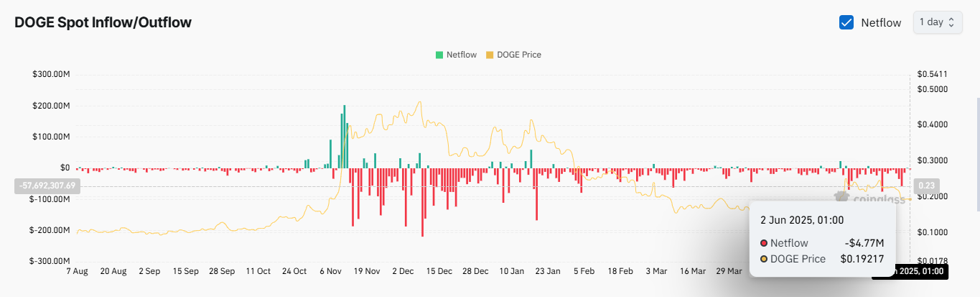Click the $-300.00M y-axis label
Screen dimensions: 980x297
[x=50, y=261]
